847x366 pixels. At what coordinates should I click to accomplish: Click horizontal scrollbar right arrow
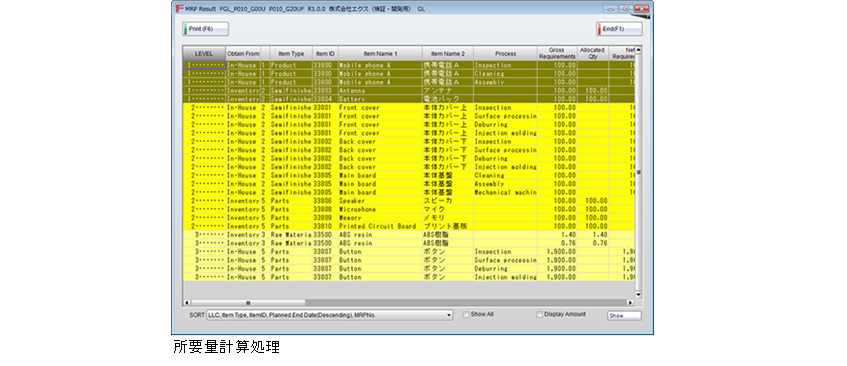[x=630, y=303]
